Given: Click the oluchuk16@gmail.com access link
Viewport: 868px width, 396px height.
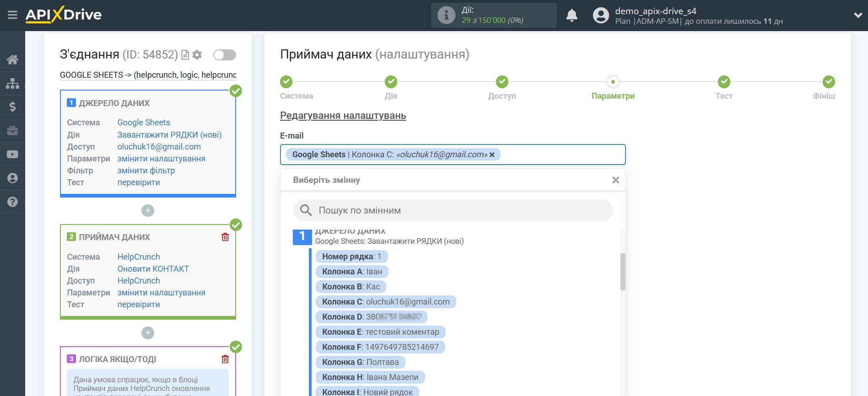Looking at the screenshot, I should (x=159, y=147).
